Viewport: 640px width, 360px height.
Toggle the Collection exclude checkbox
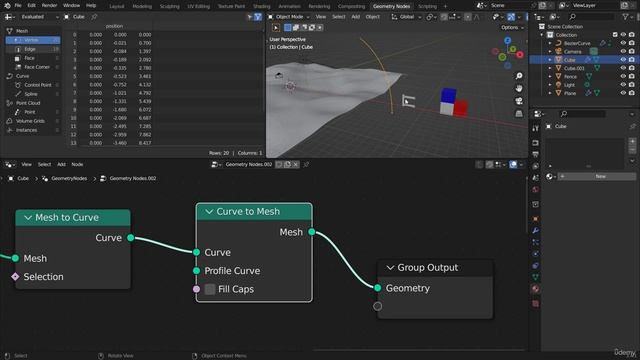[615, 35]
